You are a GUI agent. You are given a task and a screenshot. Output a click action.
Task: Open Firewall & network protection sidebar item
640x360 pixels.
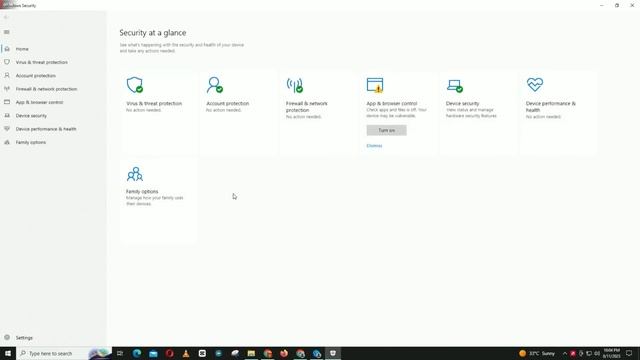(46, 89)
